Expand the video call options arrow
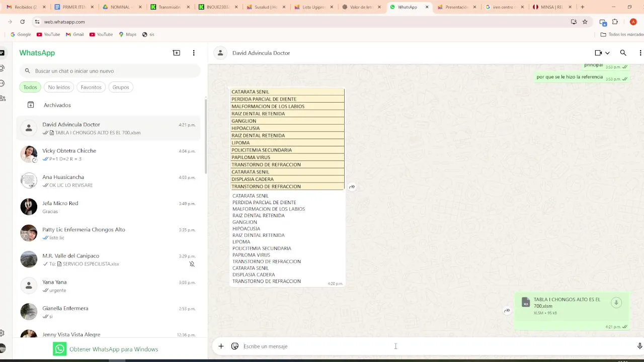The image size is (644, 362). (x=607, y=53)
